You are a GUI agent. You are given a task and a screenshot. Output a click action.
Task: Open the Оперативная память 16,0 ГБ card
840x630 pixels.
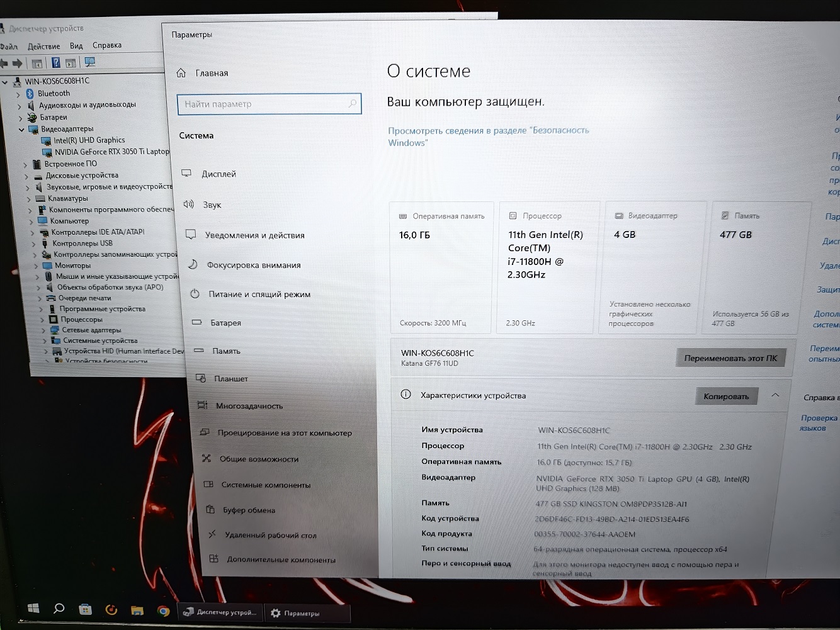441,267
